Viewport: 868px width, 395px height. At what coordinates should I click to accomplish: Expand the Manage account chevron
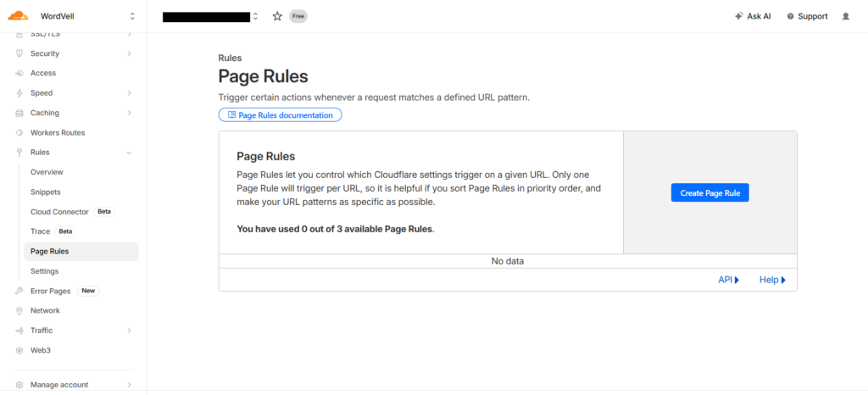[x=129, y=385]
